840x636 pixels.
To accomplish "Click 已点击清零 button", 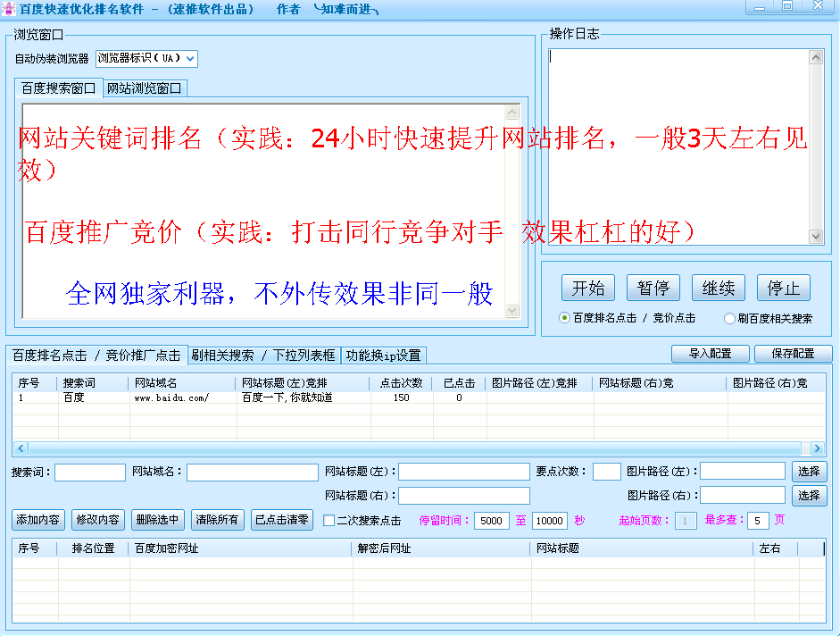I will click(282, 520).
